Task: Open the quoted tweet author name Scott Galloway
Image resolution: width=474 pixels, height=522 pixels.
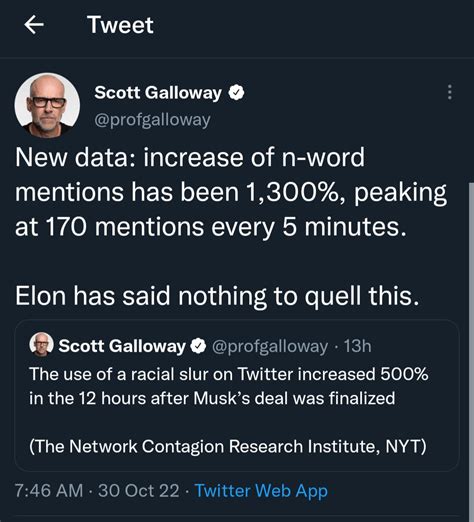Action: [x=122, y=346]
